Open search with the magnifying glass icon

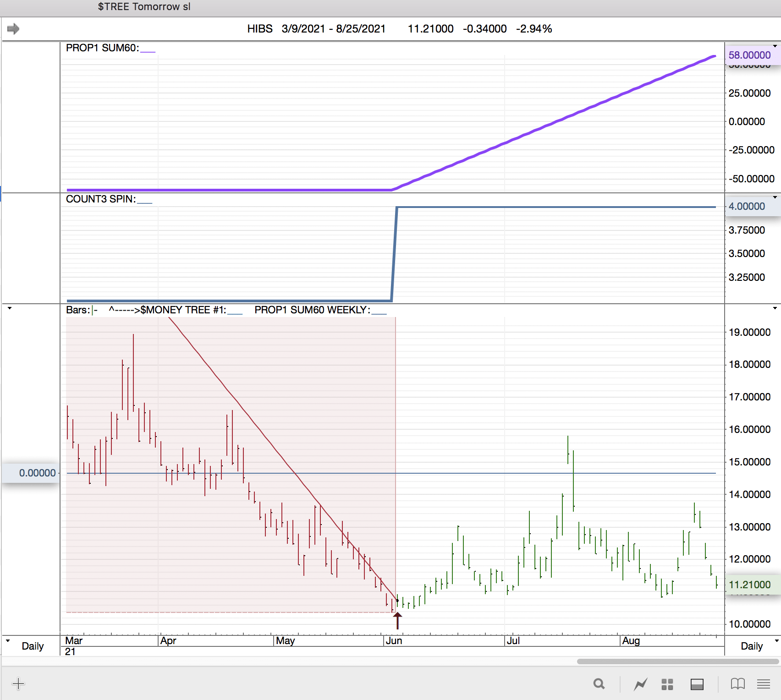click(599, 684)
